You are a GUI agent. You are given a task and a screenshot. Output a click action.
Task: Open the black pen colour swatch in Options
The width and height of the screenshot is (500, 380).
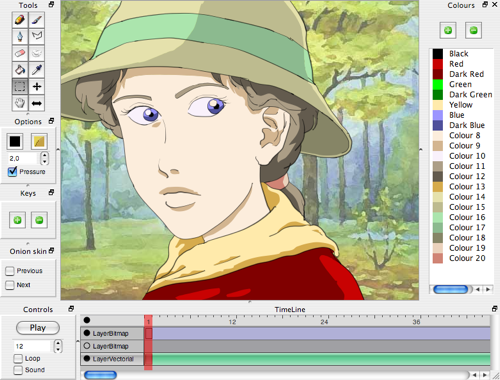coord(15,141)
